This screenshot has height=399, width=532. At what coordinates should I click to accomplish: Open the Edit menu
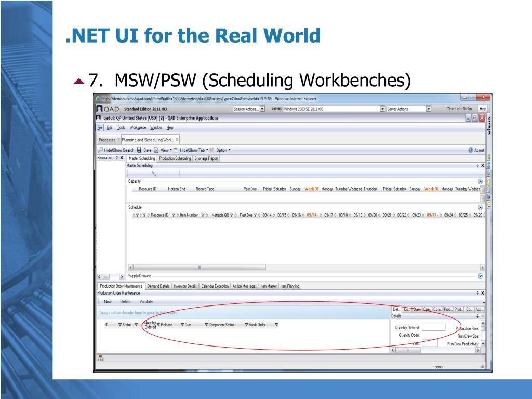click(x=110, y=128)
